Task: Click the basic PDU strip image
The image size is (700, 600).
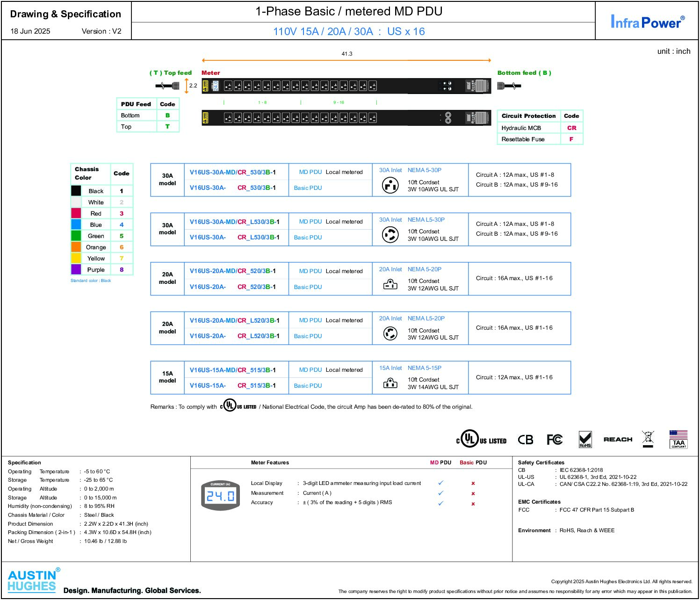Action: point(346,118)
